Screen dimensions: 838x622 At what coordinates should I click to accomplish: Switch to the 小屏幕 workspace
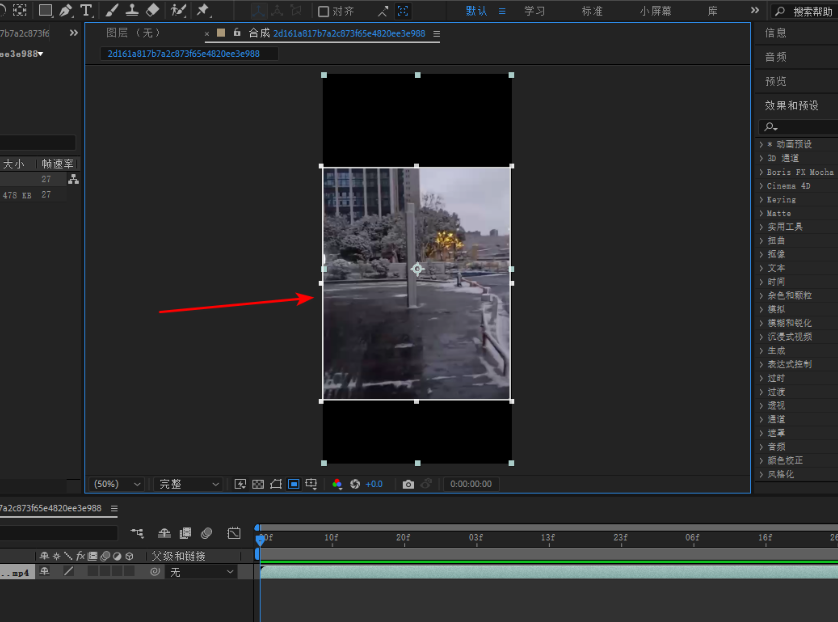click(x=655, y=11)
